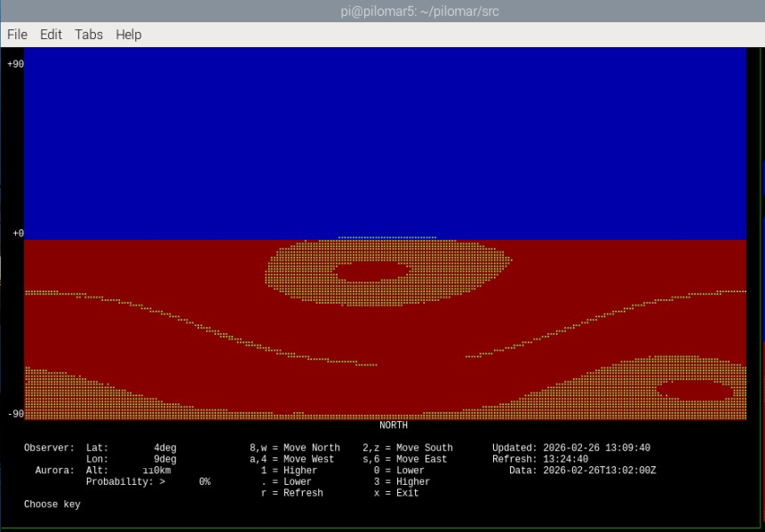Click the Probability percentage value
765x532 pixels.
pos(203,481)
